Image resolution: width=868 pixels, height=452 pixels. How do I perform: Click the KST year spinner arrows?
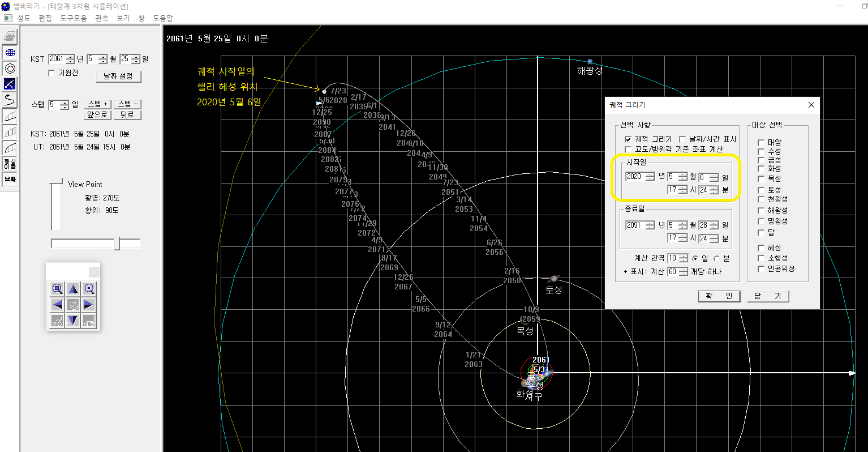[70, 59]
